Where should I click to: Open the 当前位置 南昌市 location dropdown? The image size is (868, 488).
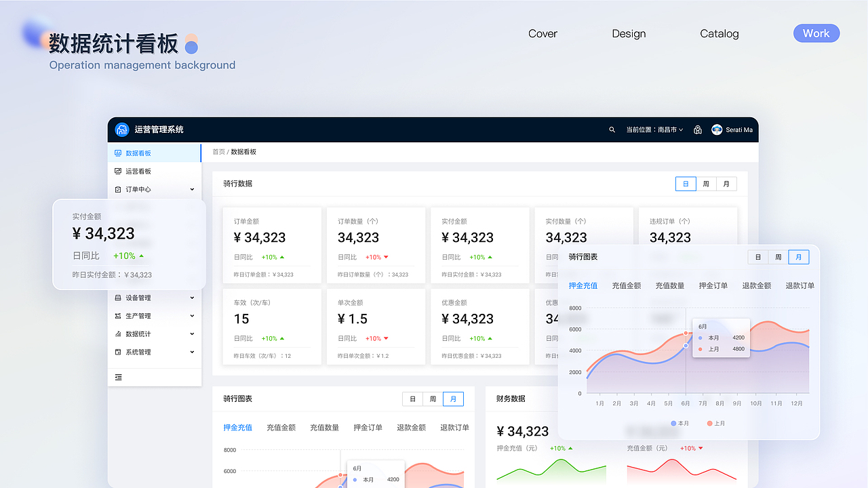pos(654,129)
